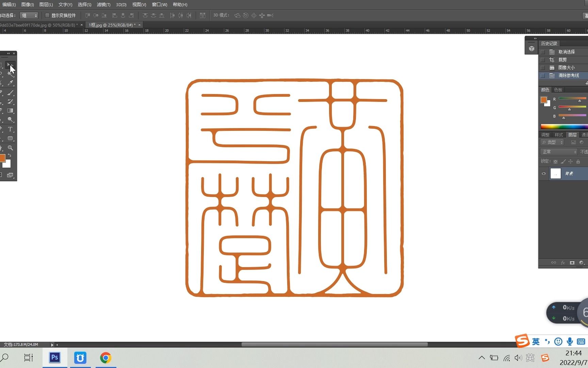588x368 pixels.
Task: Select the 图像大小 history state
Action: (567, 67)
